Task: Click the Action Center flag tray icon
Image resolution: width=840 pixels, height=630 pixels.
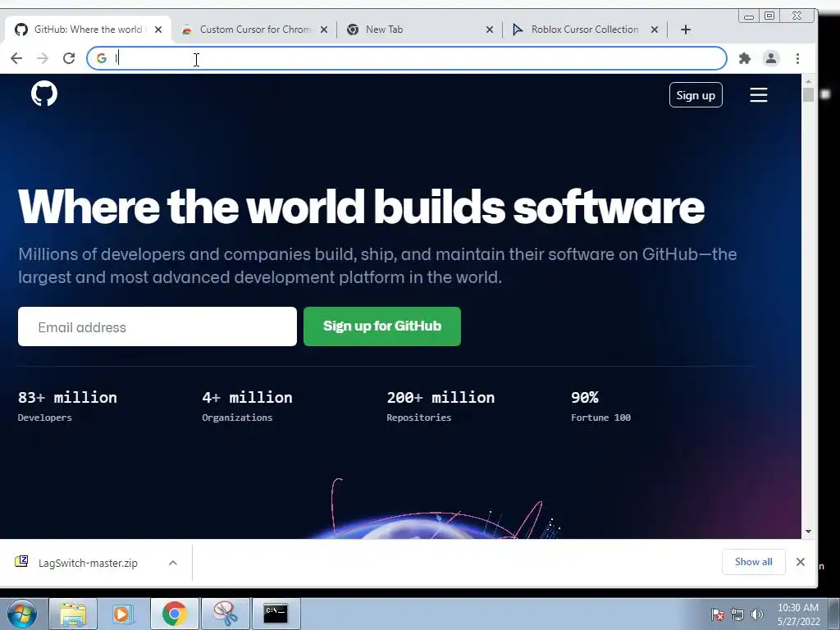Action: [x=718, y=614]
